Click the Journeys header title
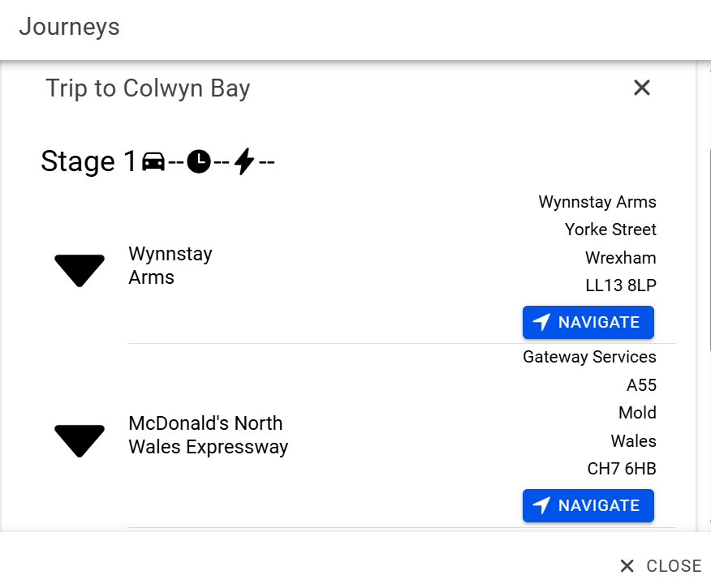Image resolution: width=711 pixels, height=588 pixels. (69, 27)
